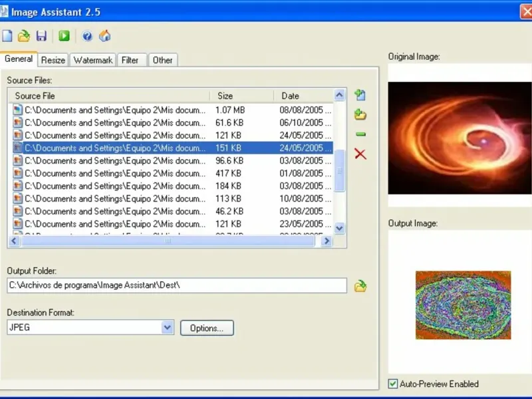This screenshot has width=532, height=399.
Task: Switch to the Resize tab
Action: pos(53,60)
